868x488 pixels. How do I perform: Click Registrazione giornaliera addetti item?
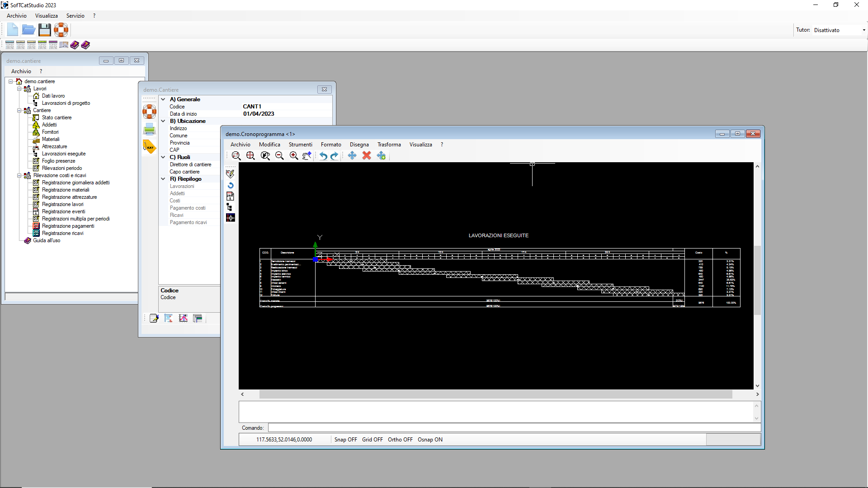pyautogui.click(x=75, y=183)
